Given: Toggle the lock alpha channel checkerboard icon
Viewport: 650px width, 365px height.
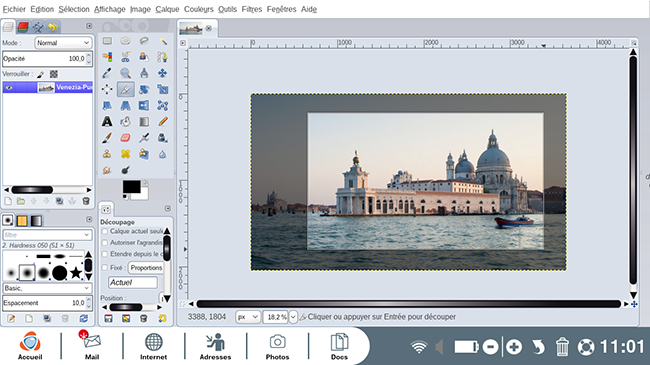Looking at the screenshot, I should 54,74.
